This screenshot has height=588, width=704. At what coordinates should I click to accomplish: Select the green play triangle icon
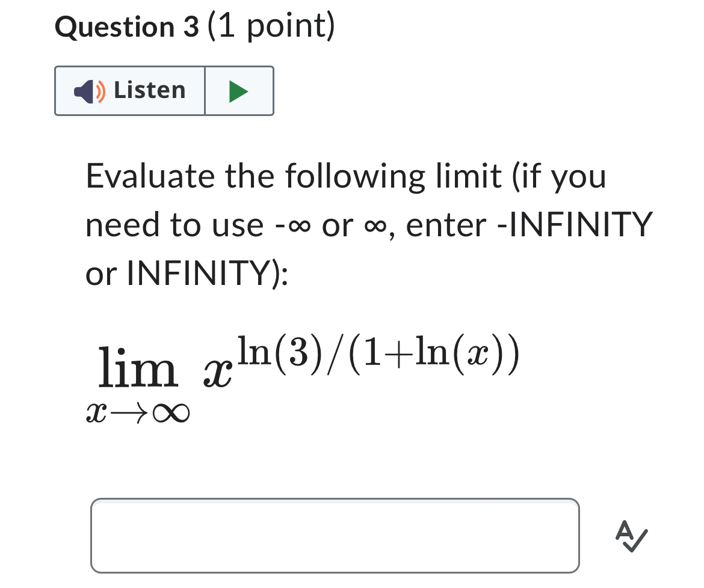[x=238, y=91]
